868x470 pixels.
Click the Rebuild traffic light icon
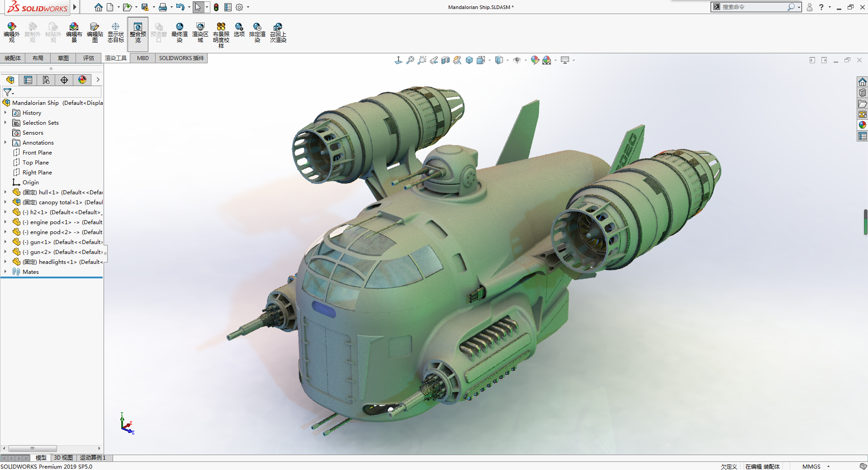click(216, 7)
